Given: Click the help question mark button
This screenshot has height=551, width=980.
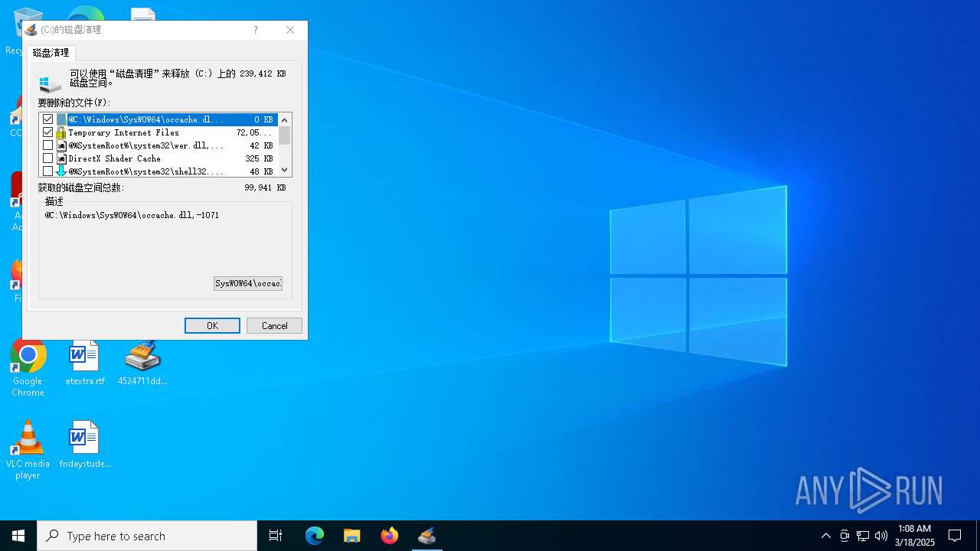Looking at the screenshot, I should coord(256,30).
